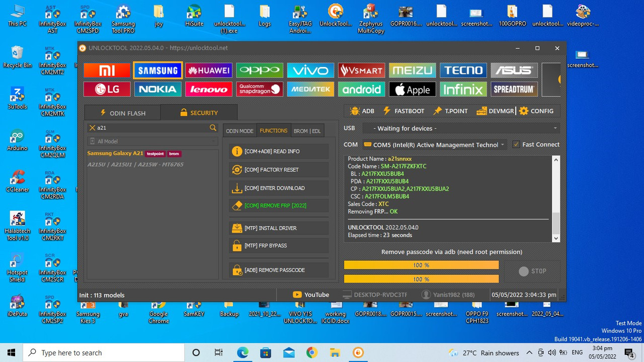Open the FASTBOOT toolbar item
This screenshot has height=362, width=644.
tap(404, 111)
